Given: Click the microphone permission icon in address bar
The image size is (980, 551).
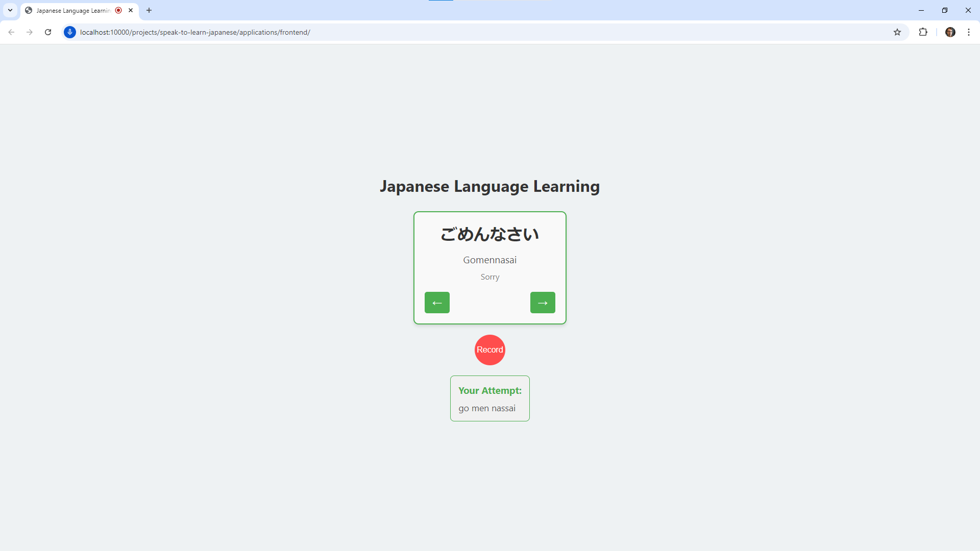Looking at the screenshot, I should coord(70,32).
